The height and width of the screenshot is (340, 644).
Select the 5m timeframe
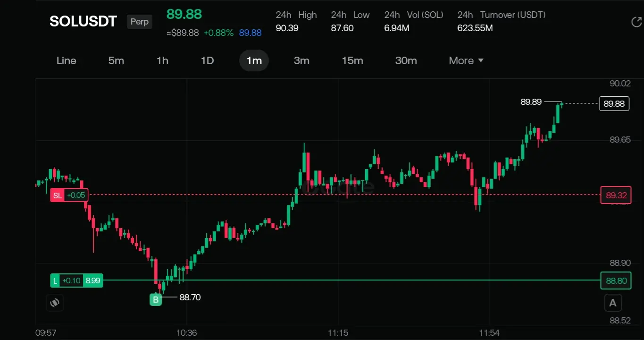coord(116,60)
